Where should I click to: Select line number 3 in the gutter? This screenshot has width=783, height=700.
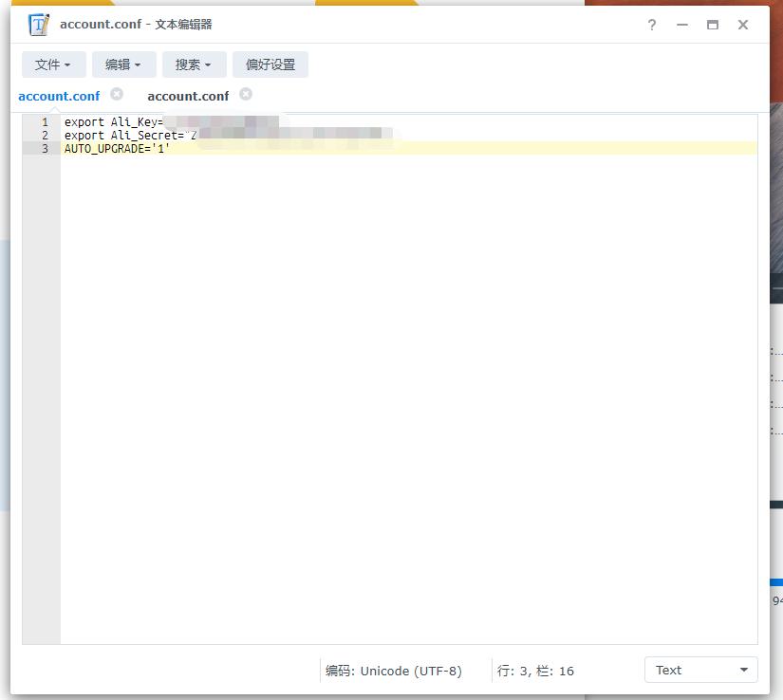(x=45, y=148)
